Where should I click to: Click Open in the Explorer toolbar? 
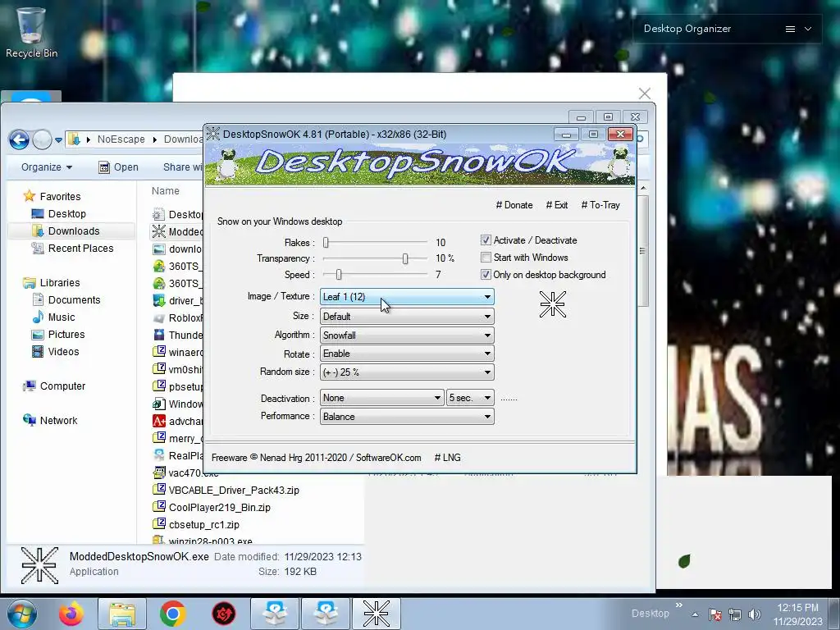(118, 167)
